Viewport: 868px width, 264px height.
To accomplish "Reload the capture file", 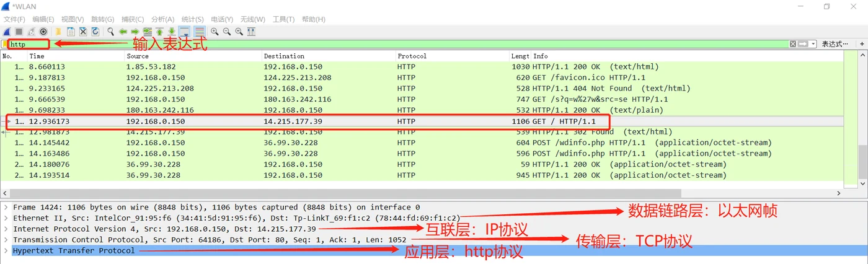I will point(95,32).
